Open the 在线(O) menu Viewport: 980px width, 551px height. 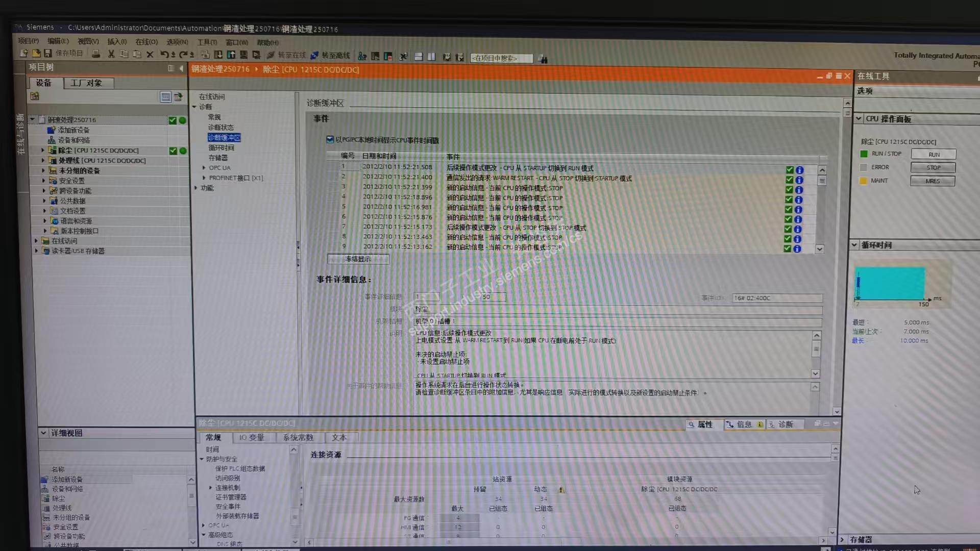[x=146, y=42]
